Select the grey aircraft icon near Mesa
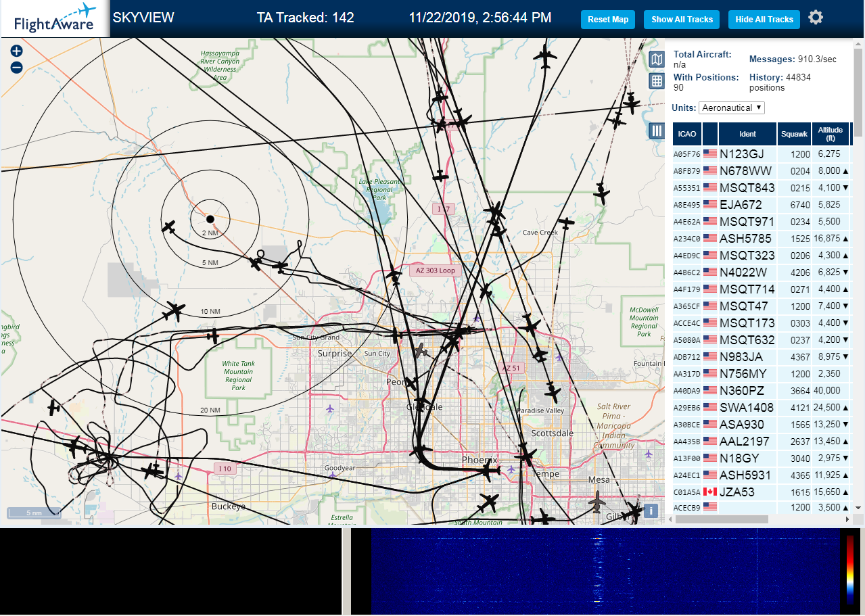 (597, 502)
